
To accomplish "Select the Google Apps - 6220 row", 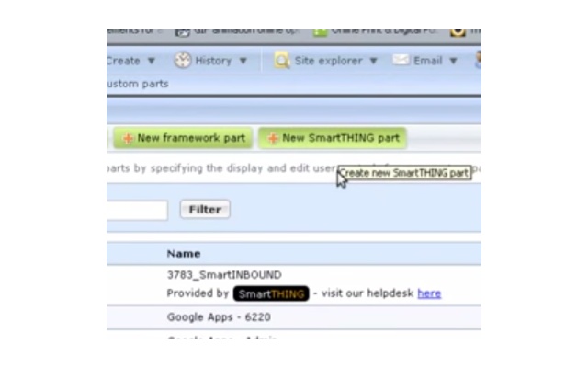I will (x=294, y=317).
